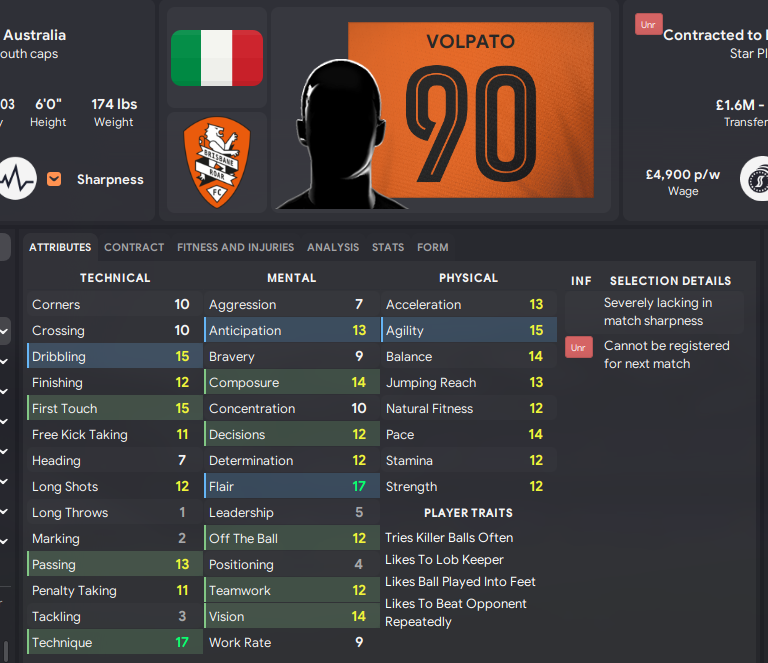Screen dimensions: 768x663
Task: Switch to the Fitness and Injuries tab
Action: [236, 247]
